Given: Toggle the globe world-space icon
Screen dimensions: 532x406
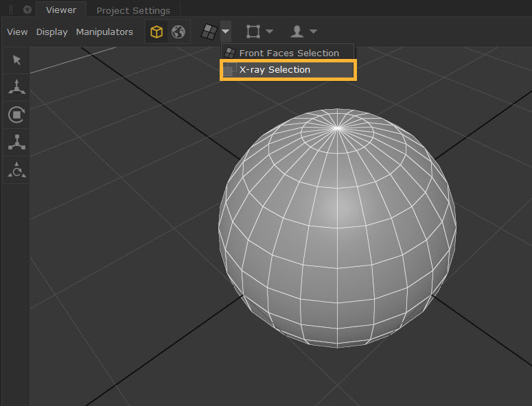Looking at the screenshot, I should tap(178, 32).
